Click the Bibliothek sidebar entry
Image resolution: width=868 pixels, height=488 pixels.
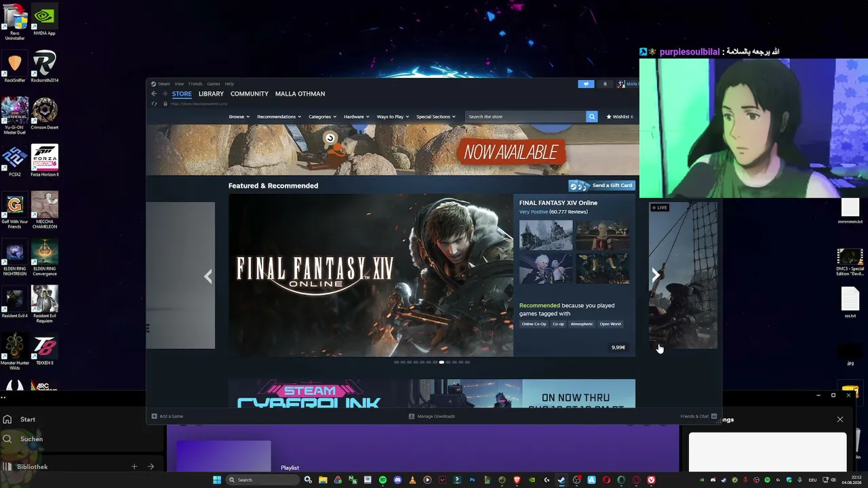32,467
